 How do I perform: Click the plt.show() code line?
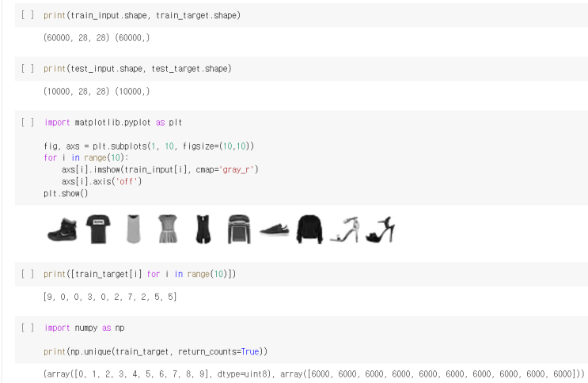(x=66, y=192)
